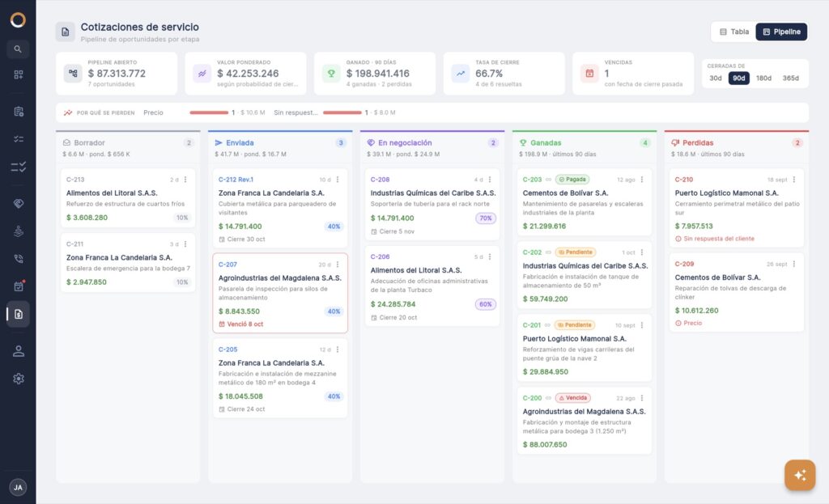Screen dimensions: 829x504
Task: Set closed period to 30d
Action: [716, 78]
